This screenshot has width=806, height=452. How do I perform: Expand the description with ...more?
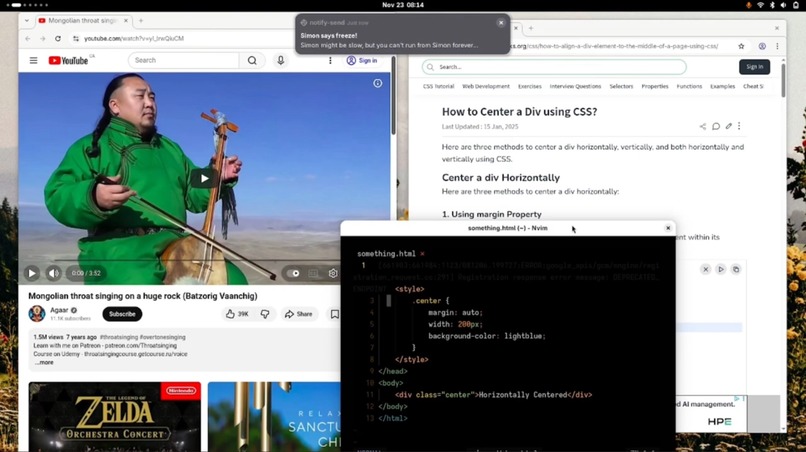coord(44,363)
